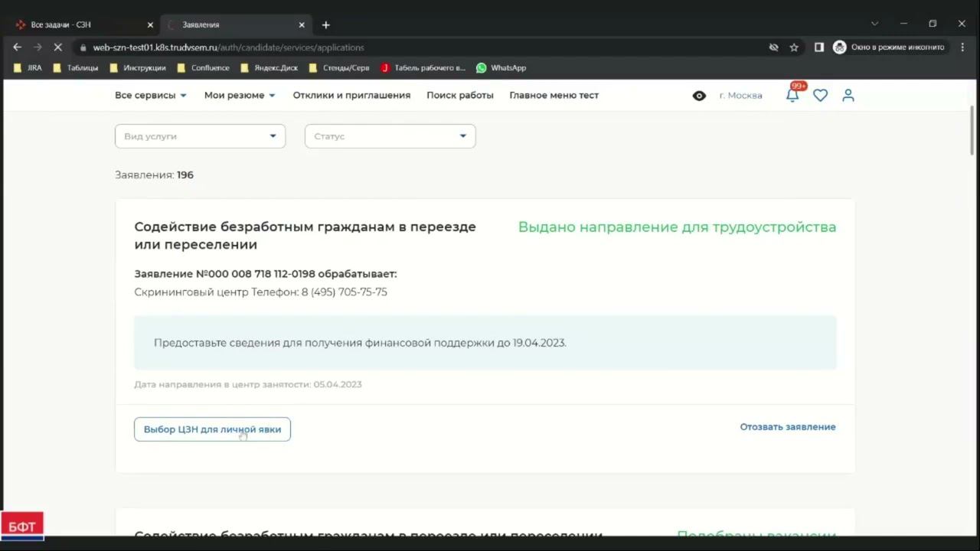Open the Confluence bookmark folder
Screen dimensions: 980x551
[203, 67]
